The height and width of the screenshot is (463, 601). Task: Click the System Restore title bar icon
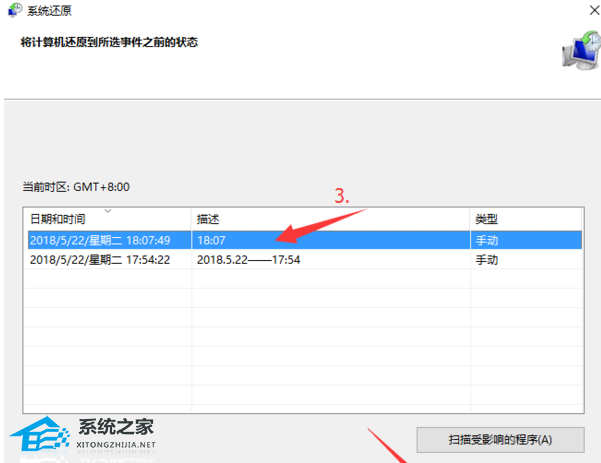pyautogui.click(x=15, y=10)
